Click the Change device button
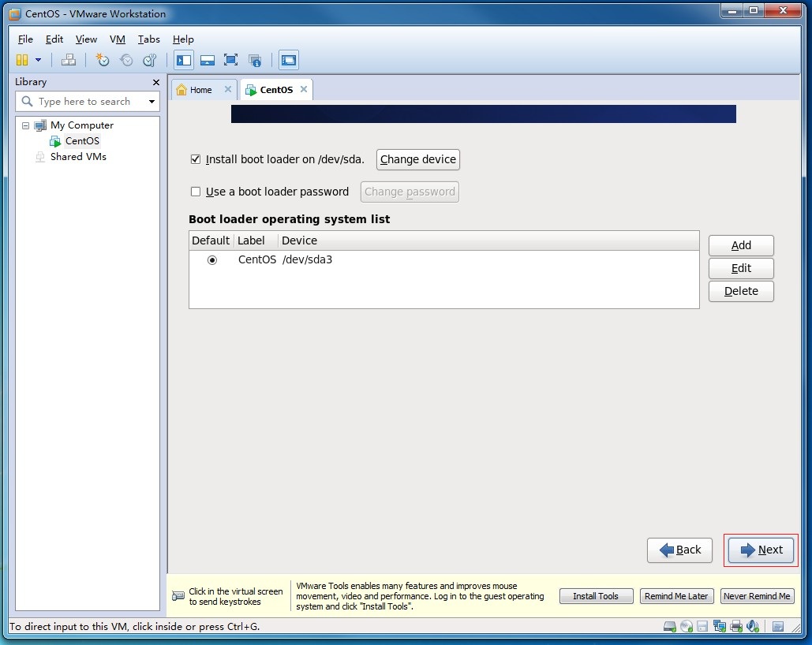 point(417,159)
